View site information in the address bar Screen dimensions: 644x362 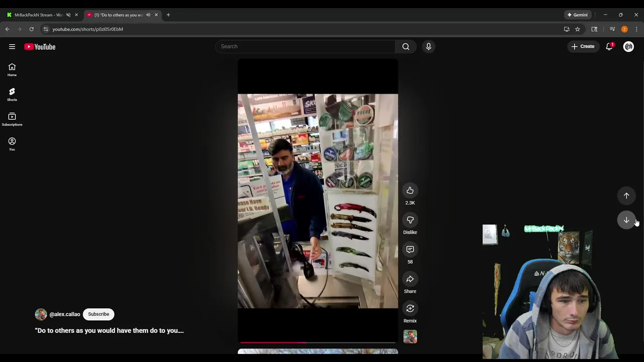click(x=46, y=29)
